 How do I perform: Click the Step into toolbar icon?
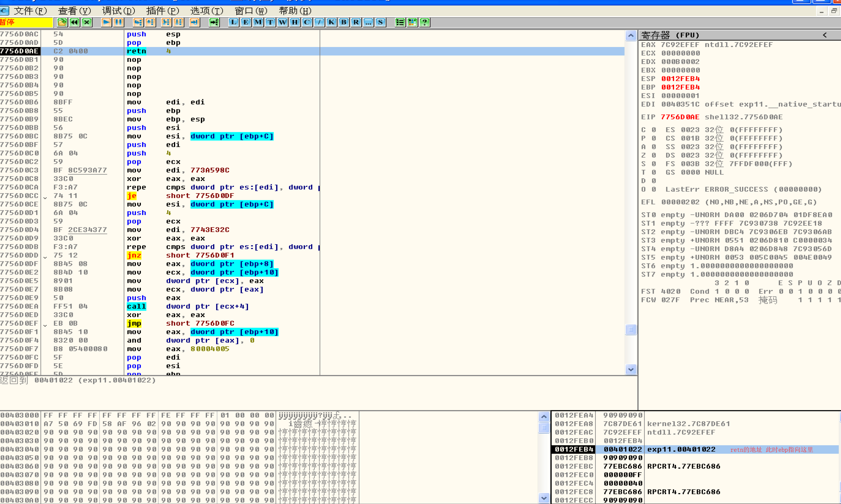coord(138,22)
